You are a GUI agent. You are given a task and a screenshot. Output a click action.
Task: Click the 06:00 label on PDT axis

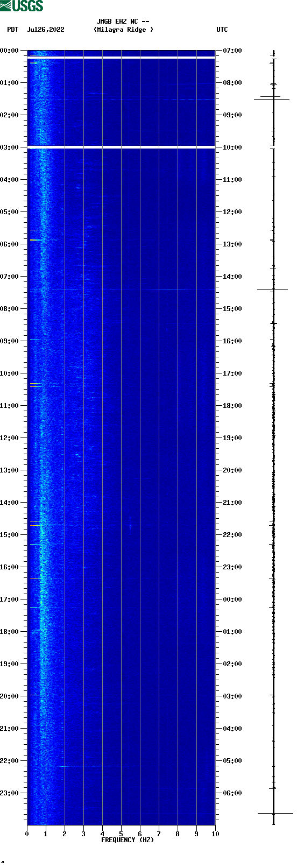(x=9, y=244)
